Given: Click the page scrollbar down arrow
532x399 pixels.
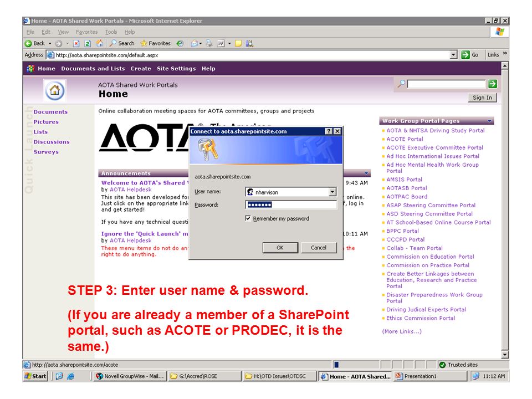Looking at the screenshot, I should click(505, 355).
